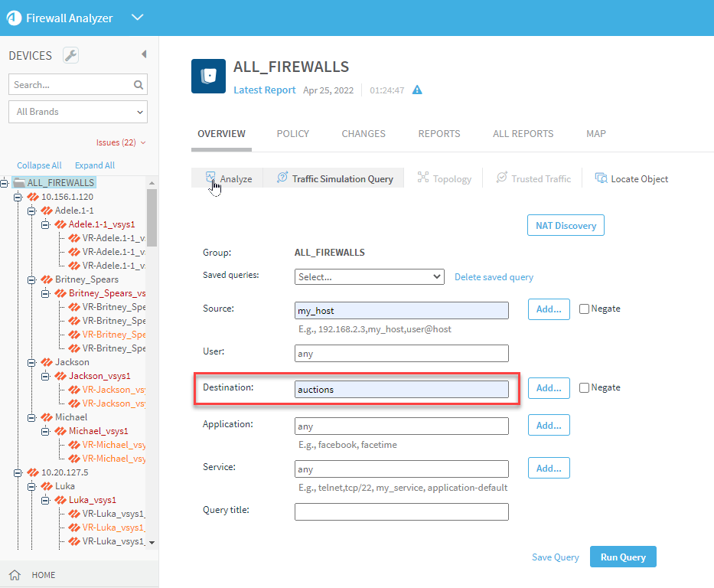Collapse the Adele.1-1 tree node
The height and width of the screenshot is (588, 714).
(31, 211)
